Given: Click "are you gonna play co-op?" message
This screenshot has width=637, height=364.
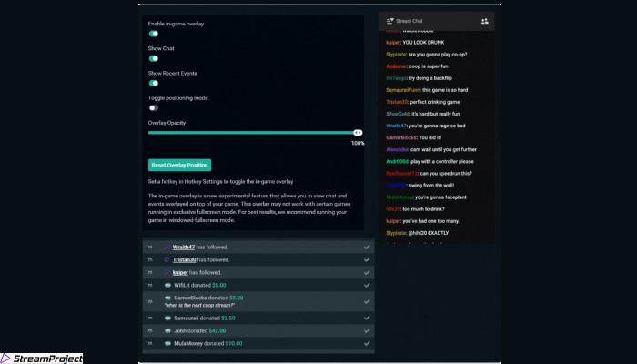Looking at the screenshot, I should tap(438, 54).
